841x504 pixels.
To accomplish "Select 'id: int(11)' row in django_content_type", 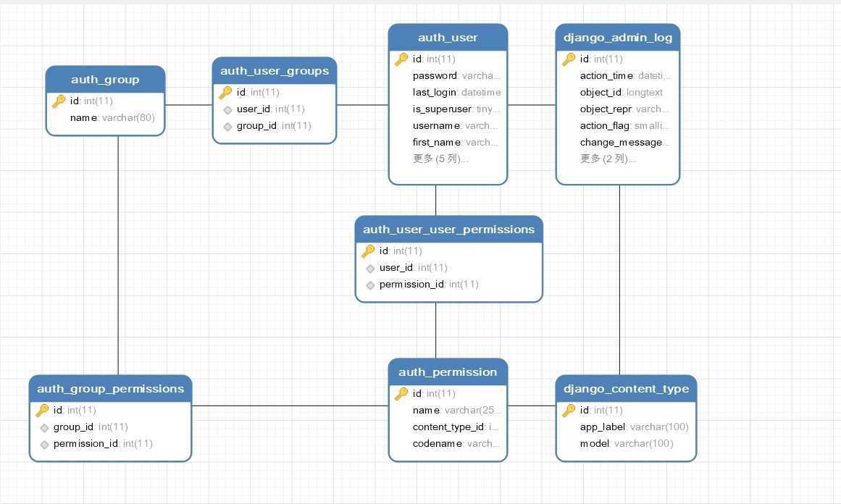I will (x=601, y=410).
